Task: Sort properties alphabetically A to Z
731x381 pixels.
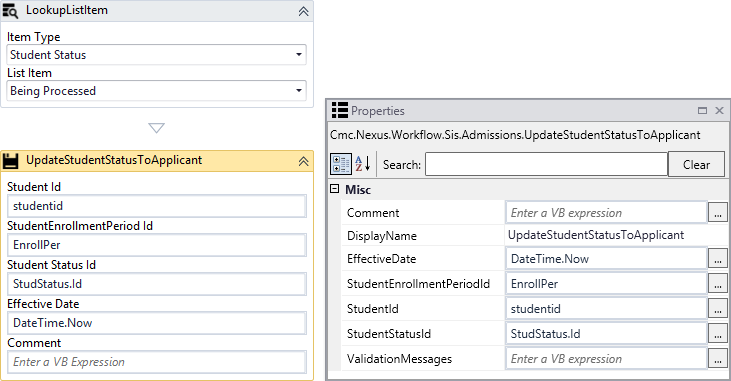Action: (x=362, y=164)
